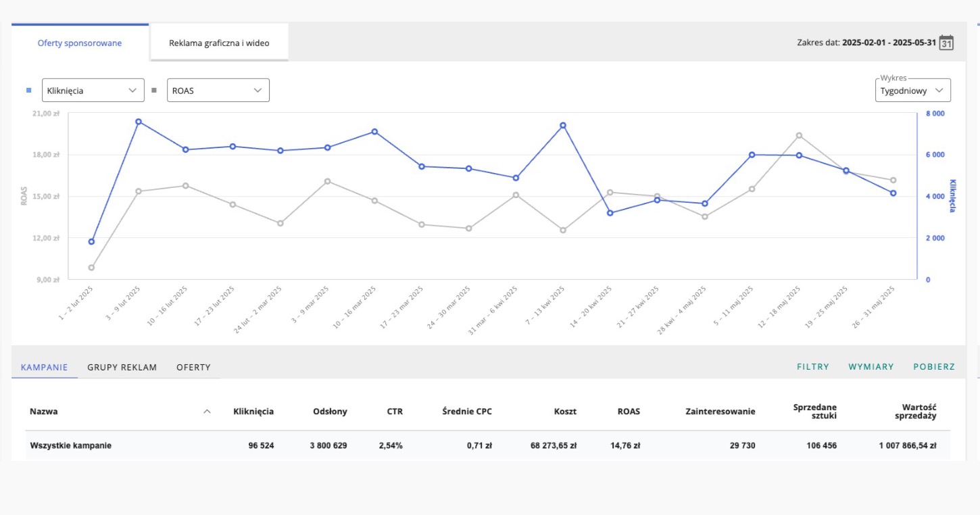
Task: Click the blue Kliknięcia legend square
Action: [x=28, y=90]
